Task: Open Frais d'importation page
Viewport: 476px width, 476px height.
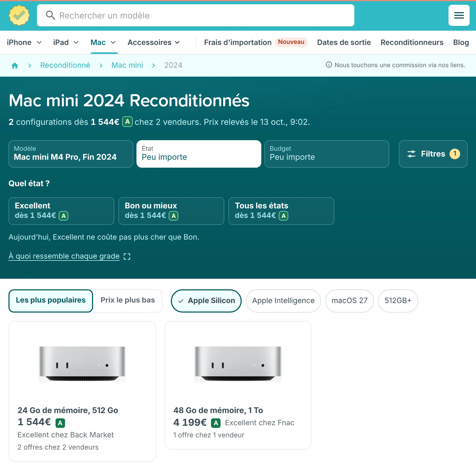Action: point(238,42)
